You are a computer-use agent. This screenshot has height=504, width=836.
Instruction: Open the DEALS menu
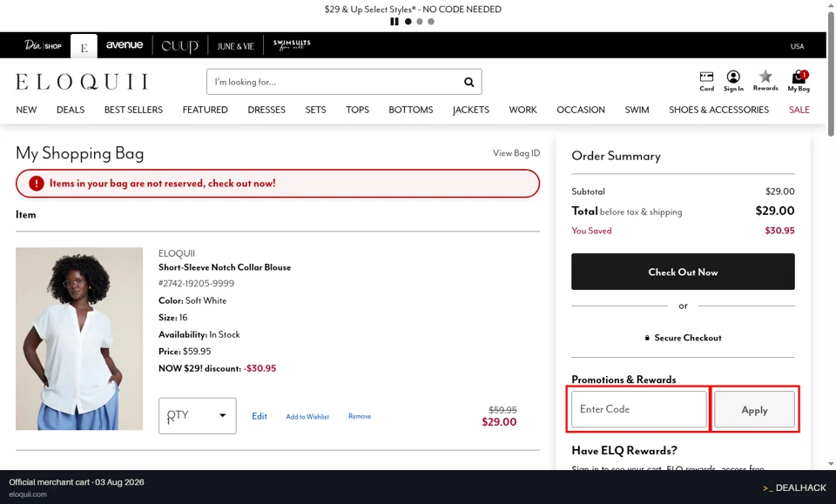[71, 110]
